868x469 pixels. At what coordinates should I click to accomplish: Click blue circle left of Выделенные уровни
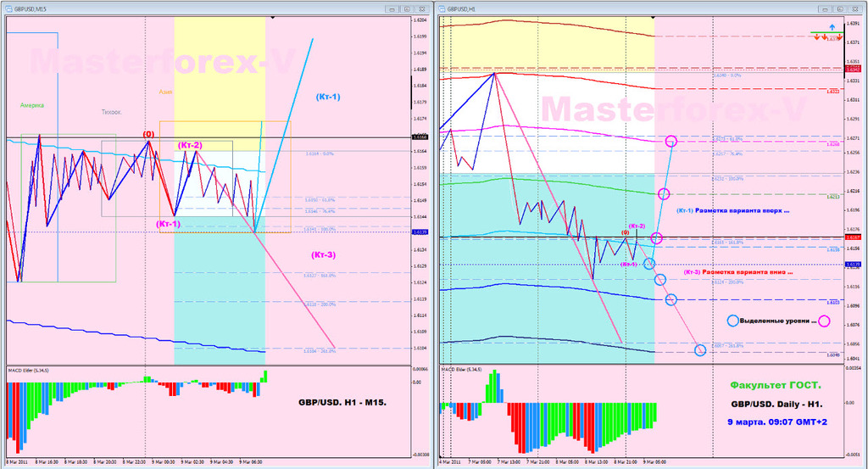[x=732, y=321]
